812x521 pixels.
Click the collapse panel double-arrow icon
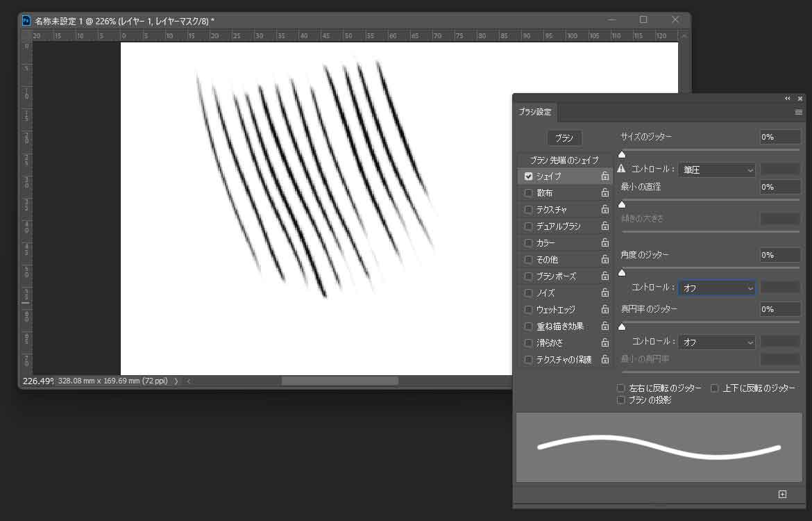(x=788, y=99)
